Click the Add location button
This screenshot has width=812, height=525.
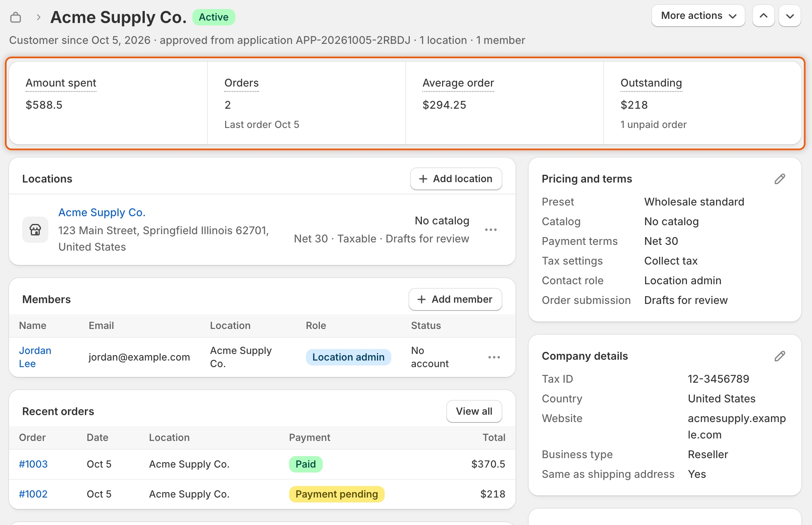click(456, 179)
